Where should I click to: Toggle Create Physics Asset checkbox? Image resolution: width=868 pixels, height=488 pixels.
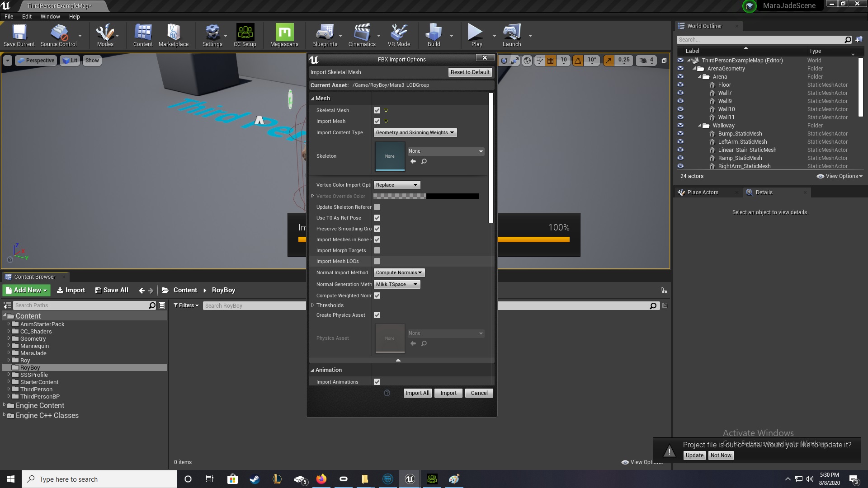tap(377, 315)
